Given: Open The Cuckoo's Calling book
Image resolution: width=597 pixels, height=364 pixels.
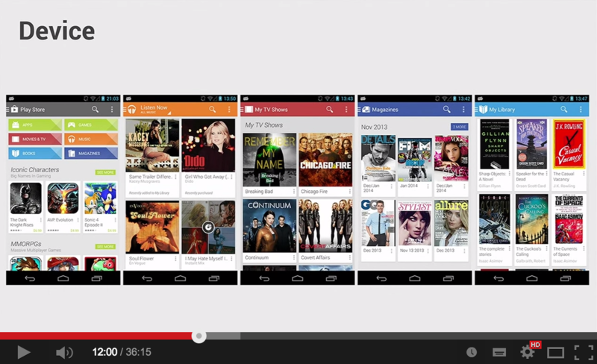Looking at the screenshot, I should click(x=532, y=219).
